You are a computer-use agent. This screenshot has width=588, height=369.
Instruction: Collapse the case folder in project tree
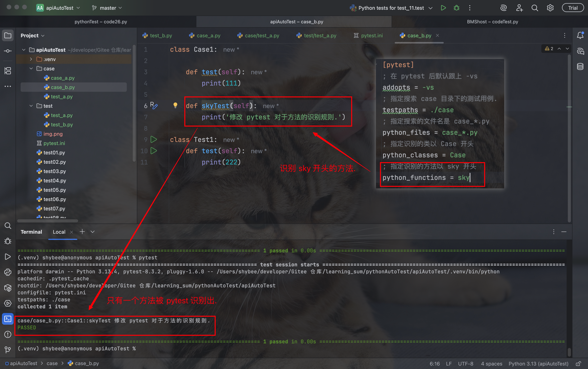point(31,69)
